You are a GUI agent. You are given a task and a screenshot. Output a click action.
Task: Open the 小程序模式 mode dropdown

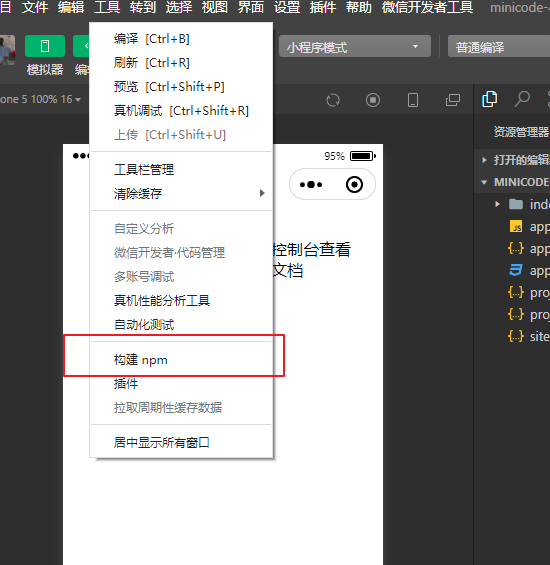355,46
